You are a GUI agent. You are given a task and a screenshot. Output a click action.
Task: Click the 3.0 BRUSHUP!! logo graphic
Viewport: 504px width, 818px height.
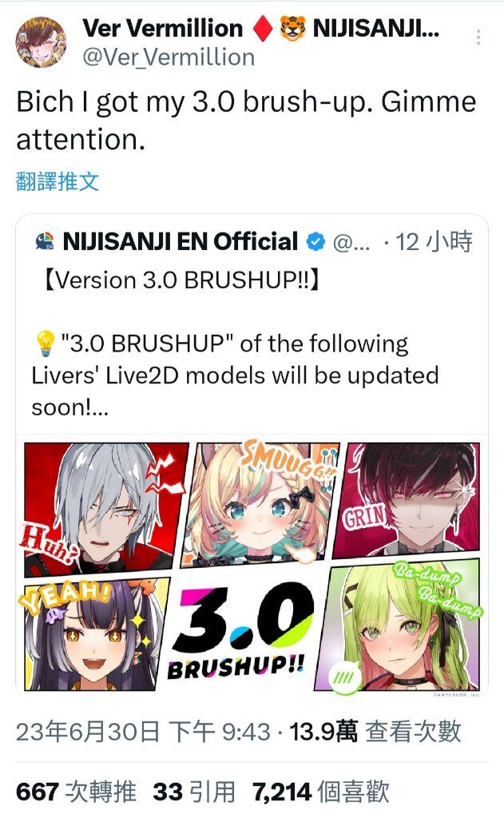[243, 631]
